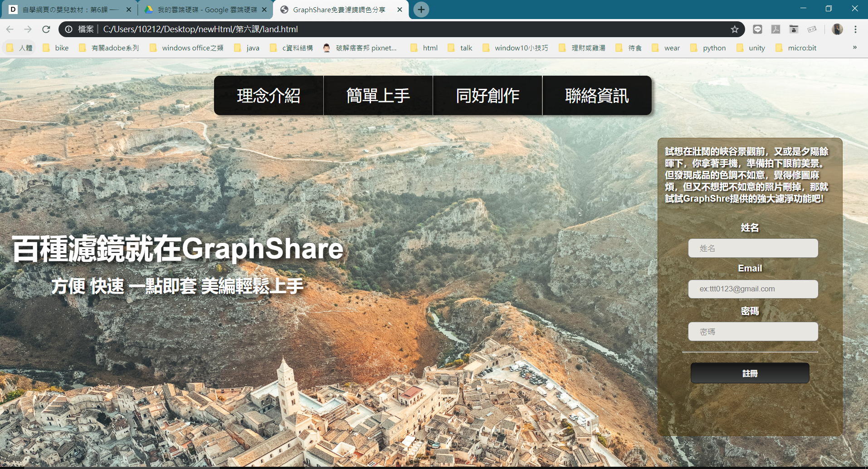Open the 有關adobe系列 bookmark folder
868x469 pixels.
[109, 48]
